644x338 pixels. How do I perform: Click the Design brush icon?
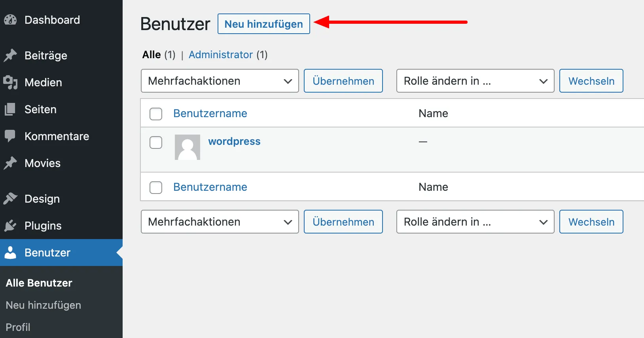coord(11,199)
